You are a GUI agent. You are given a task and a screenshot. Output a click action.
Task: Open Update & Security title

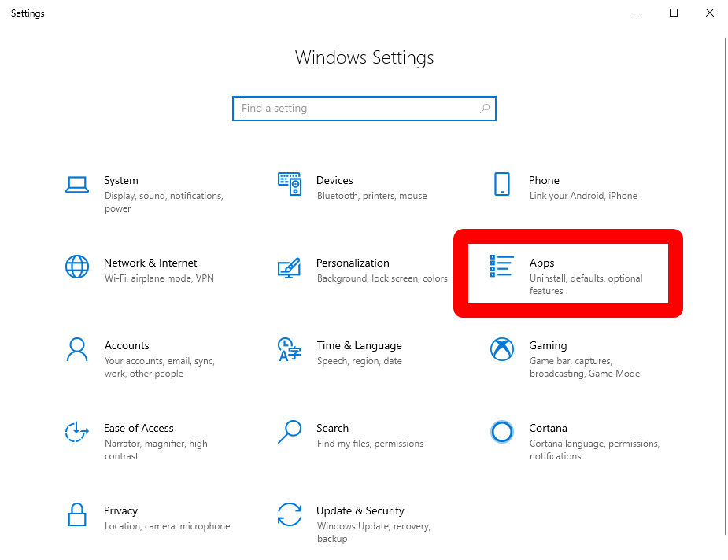360,510
